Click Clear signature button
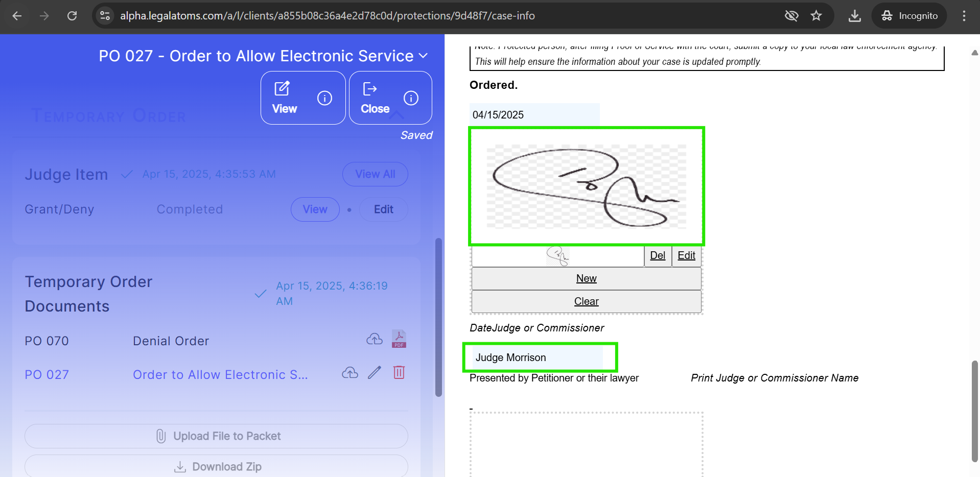This screenshot has width=980, height=477. [x=586, y=301]
